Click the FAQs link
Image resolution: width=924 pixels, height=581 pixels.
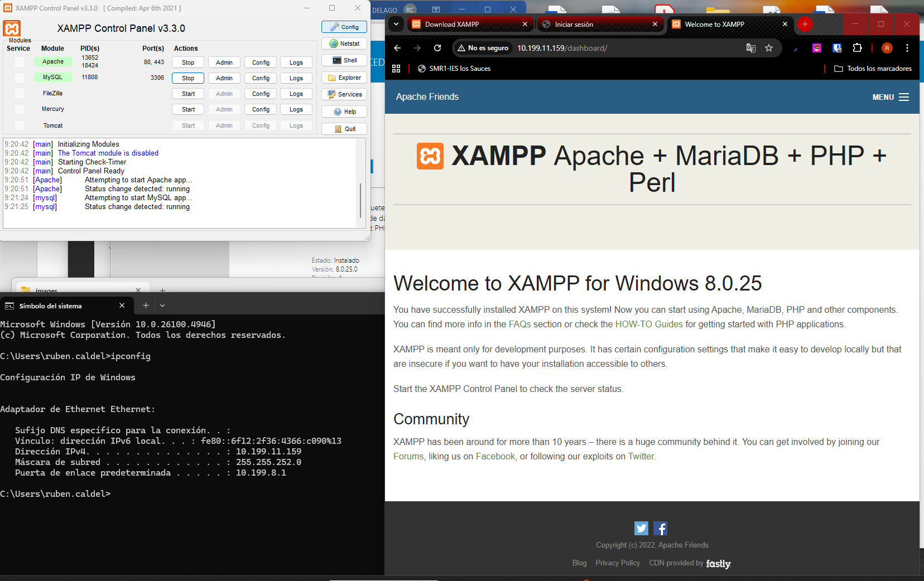(x=519, y=324)
